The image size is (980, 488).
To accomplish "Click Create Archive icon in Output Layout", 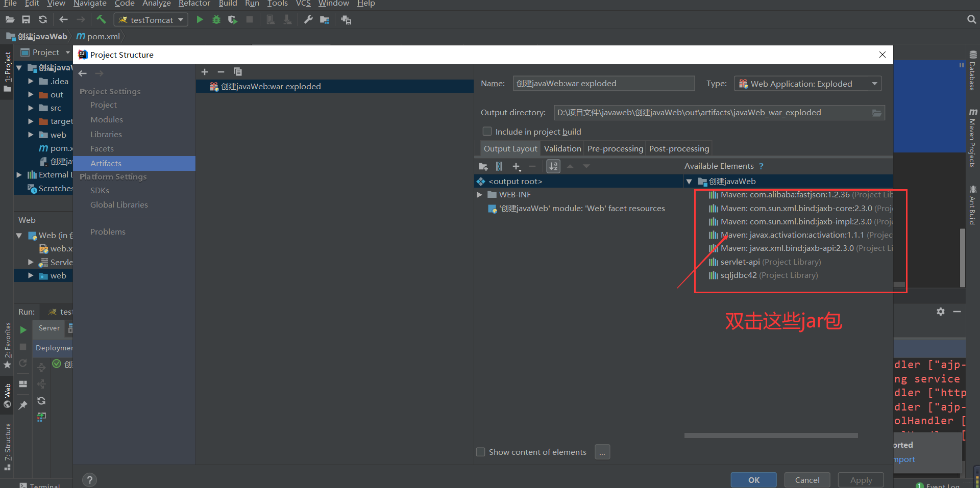I will pos(499,166).
